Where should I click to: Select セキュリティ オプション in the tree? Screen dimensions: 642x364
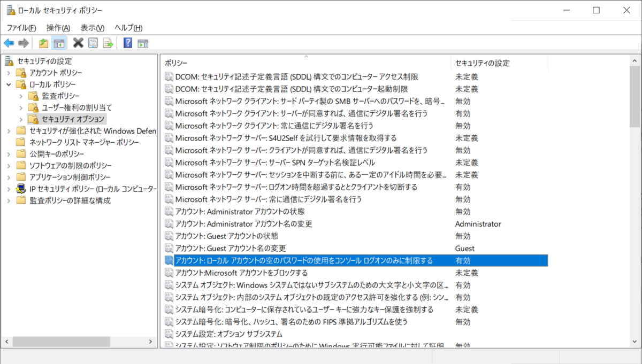[73, 119]
